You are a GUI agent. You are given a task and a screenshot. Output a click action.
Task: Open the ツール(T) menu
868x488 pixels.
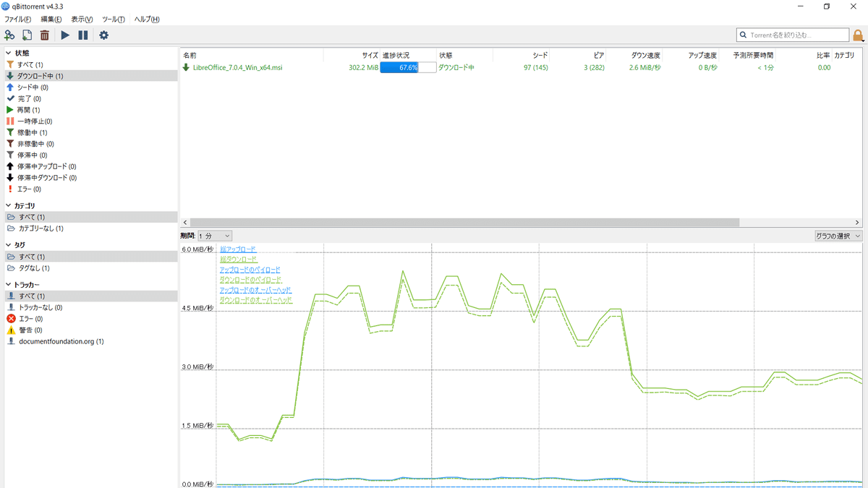click(113, 20)
